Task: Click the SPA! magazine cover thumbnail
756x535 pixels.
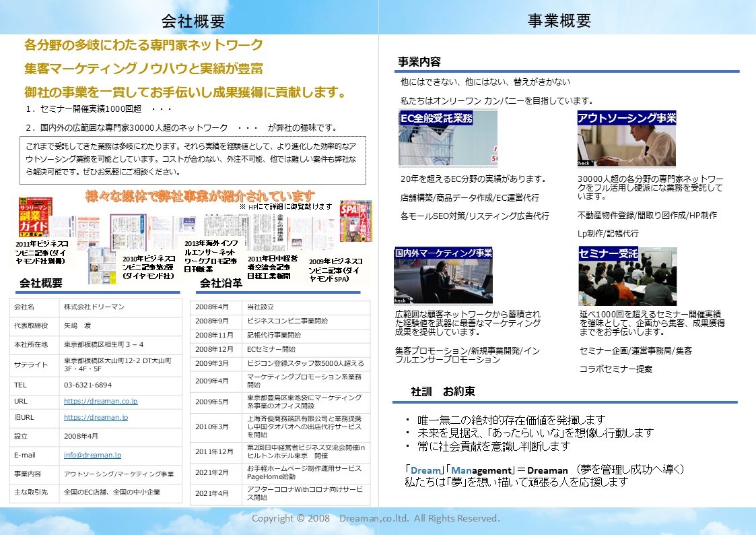Action: point(356,221)
